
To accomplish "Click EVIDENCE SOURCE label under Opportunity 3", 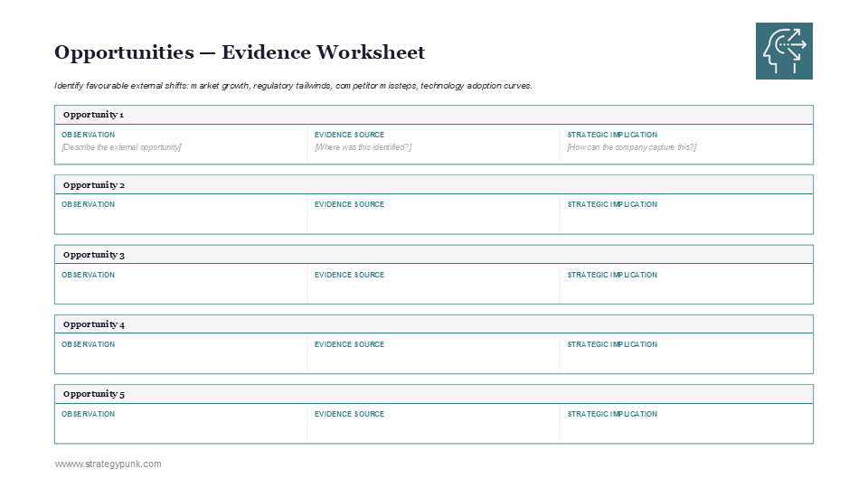I will point(349,275).
